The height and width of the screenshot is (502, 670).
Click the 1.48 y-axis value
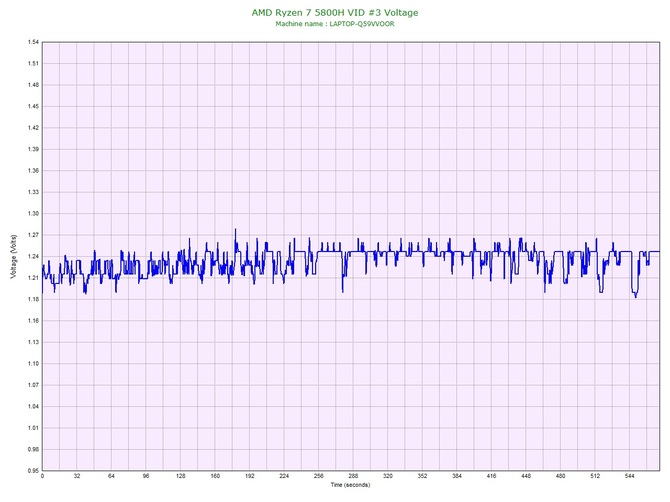33,85
